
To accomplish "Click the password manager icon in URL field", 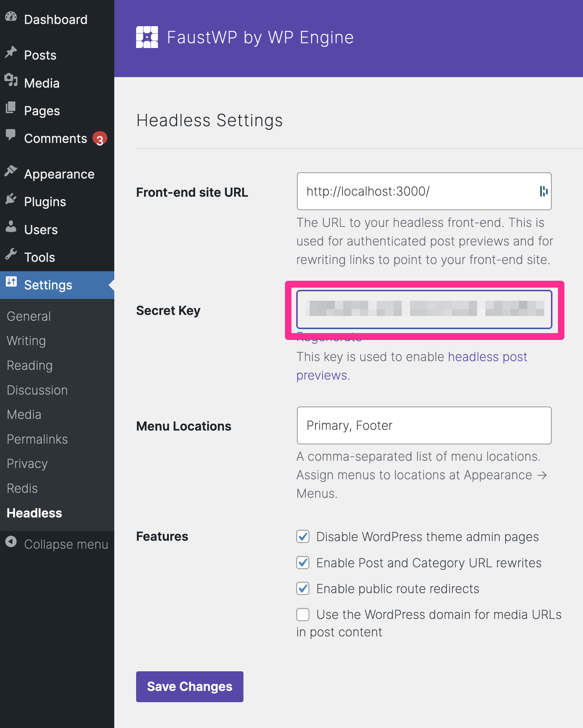I will (543, 191).
